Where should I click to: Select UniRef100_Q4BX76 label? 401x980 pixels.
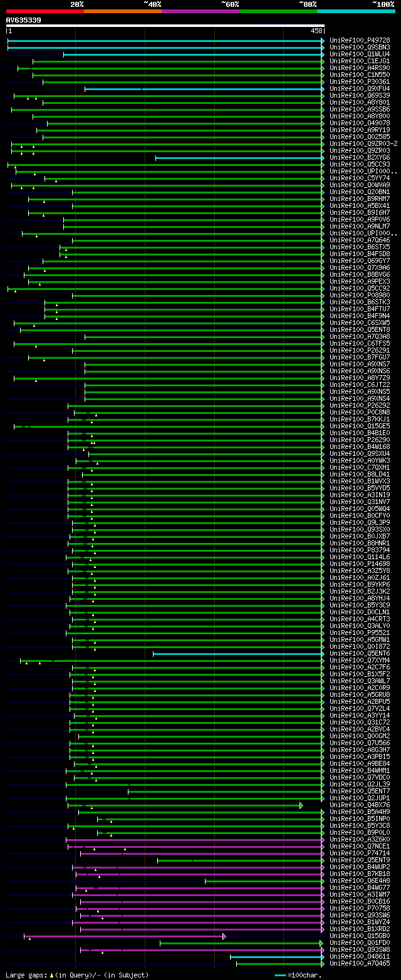[360, 805]
